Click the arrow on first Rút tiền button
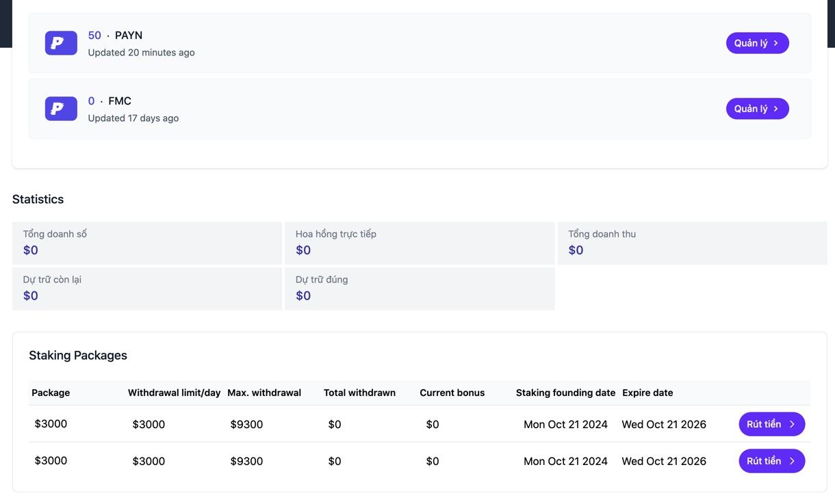The image size is (835, 504). pos(792,424)
